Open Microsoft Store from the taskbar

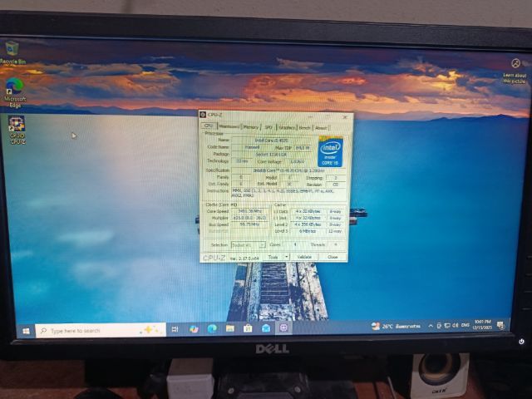[248, 328]
